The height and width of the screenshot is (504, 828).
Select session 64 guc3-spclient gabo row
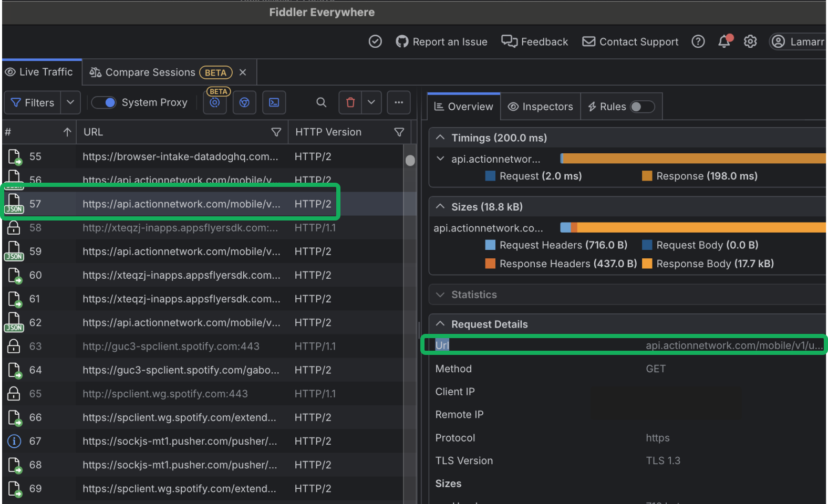[x=203, y=370]
